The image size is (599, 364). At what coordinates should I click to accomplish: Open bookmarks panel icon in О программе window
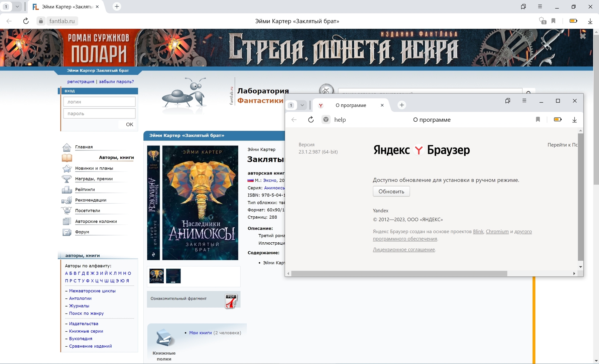click(x=507, y=101)
